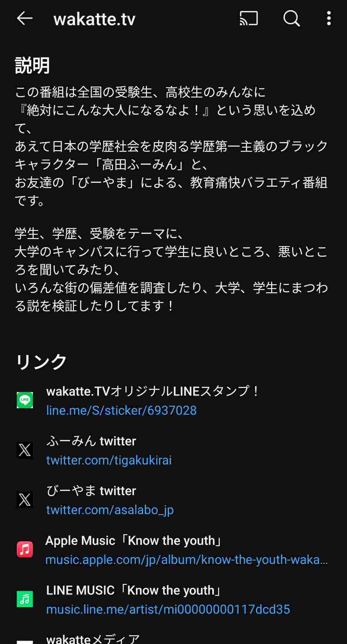Tap the リンク section heading

pyautogui.click(x=41, y=361)
